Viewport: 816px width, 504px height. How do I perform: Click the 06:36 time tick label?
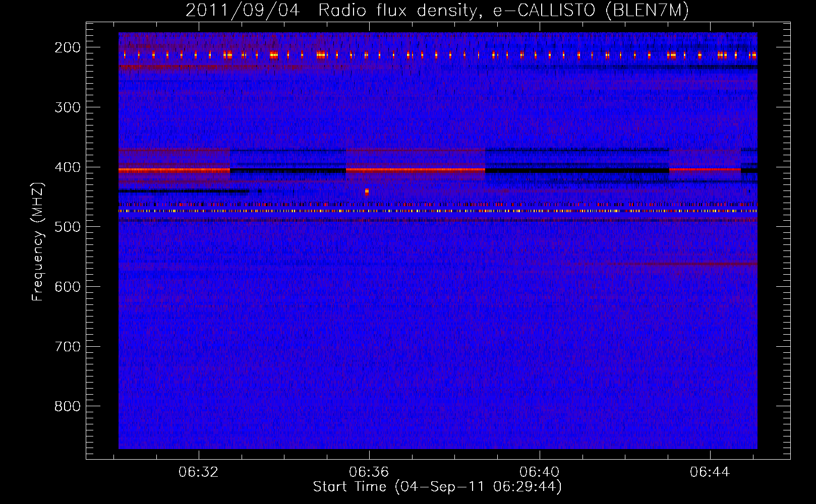pyautogui.click(x=369, y=472)
